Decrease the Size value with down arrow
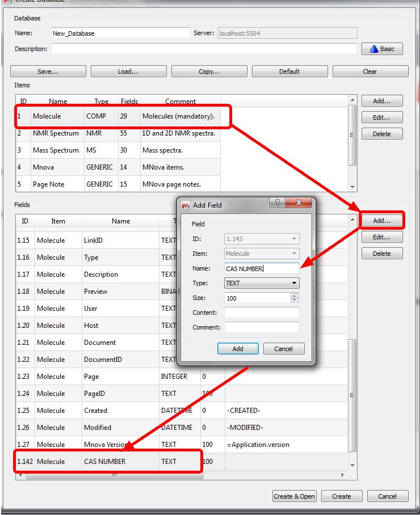The height and width of the screenshot is (515, 420). pyautogui.click(x=295, y=300)
